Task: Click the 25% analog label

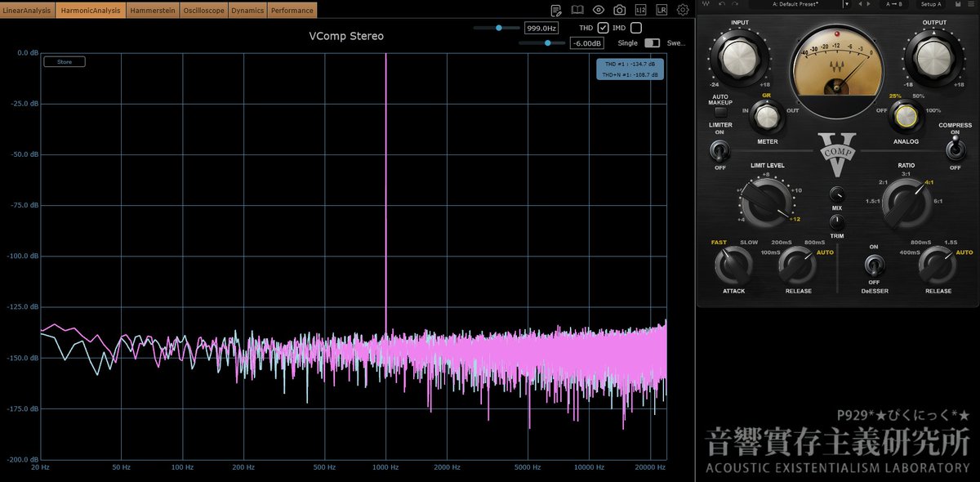Action: click(893, 96)
